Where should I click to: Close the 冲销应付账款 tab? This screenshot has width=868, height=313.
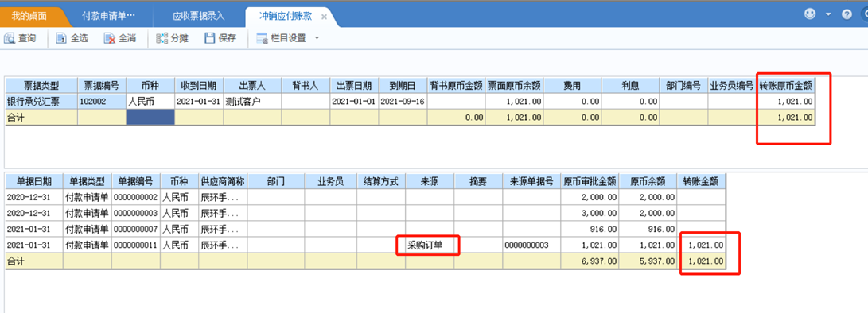325,17
